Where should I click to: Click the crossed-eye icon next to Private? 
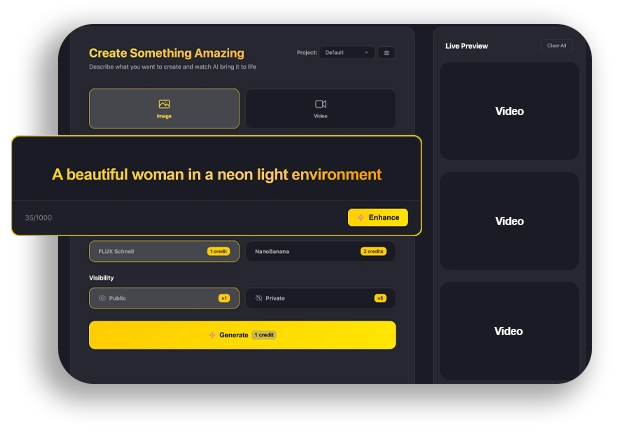coord(258,298)
